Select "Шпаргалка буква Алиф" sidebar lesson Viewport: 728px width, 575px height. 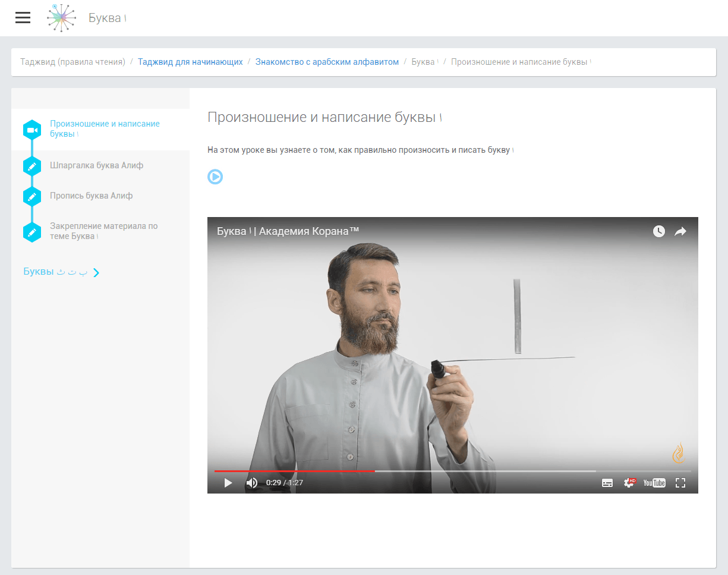96,165
